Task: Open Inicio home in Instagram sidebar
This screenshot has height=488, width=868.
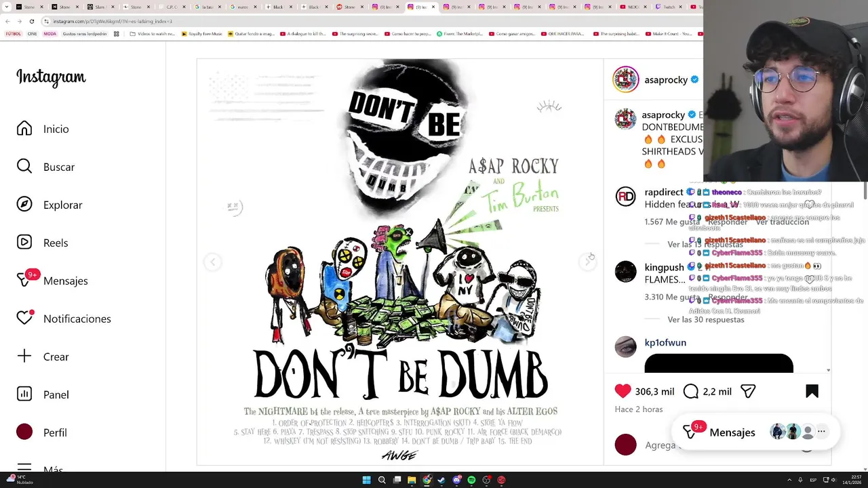Action: click(x=43, y=129)
